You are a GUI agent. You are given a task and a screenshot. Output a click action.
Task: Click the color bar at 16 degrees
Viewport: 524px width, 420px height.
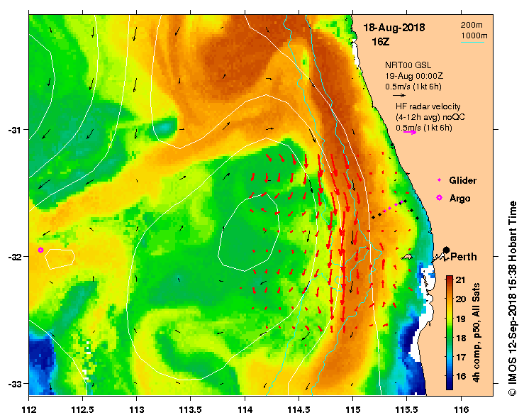tap(450, 377)
